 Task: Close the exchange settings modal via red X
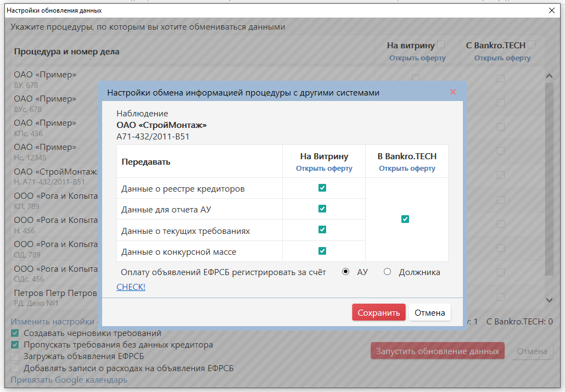tap(453, 92)
